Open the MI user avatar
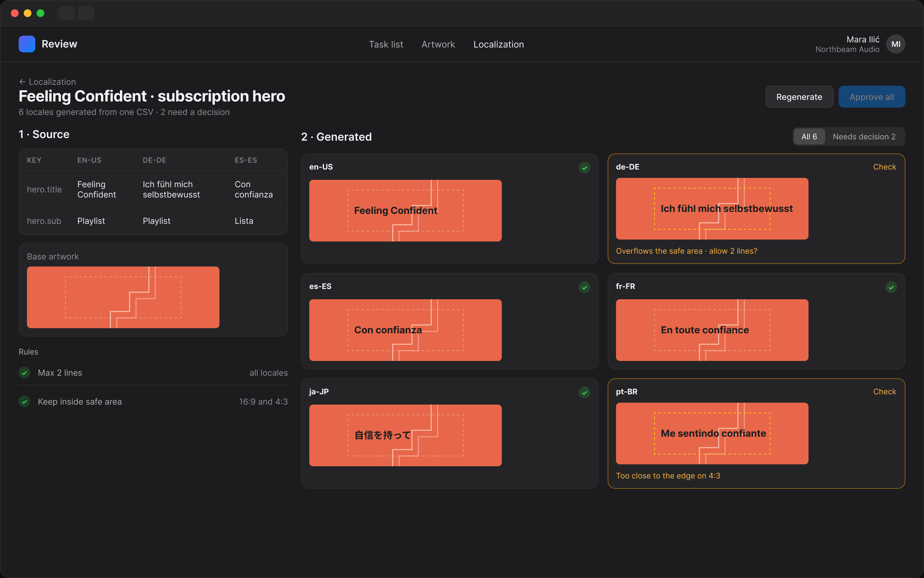 pyautogui.click(x=895, y=44)
